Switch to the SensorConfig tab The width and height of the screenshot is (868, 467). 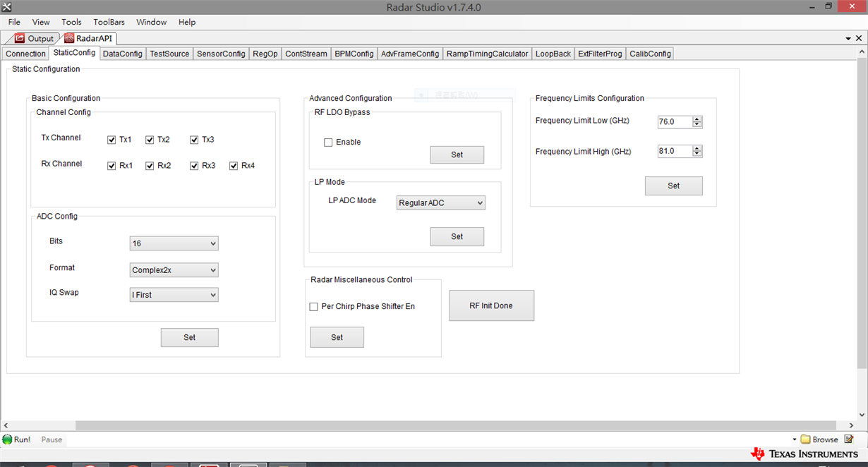(x=221, y=54)
